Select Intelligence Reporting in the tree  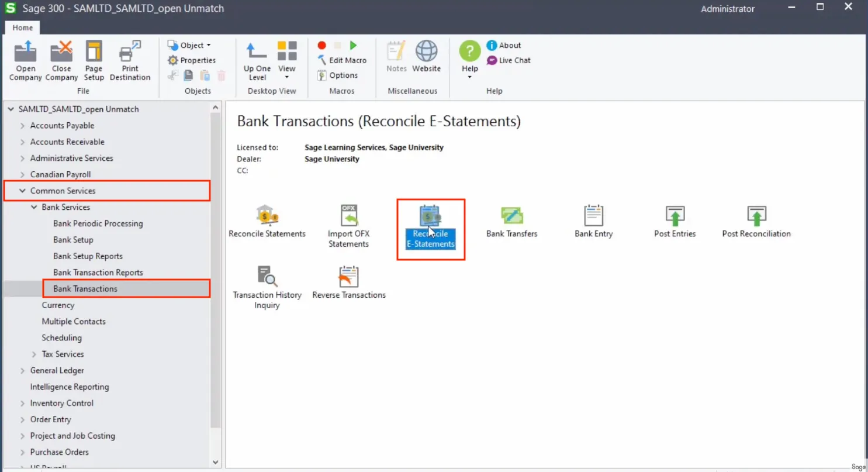(x=70, y=387)
